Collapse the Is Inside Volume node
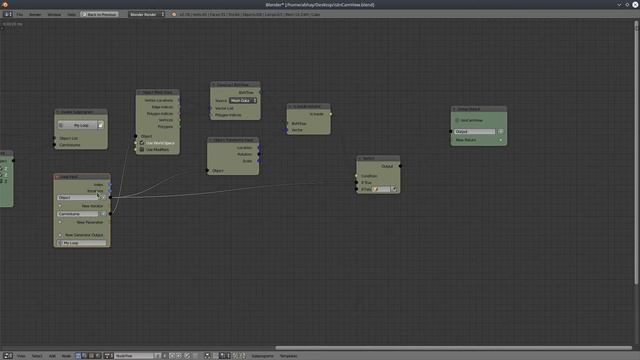640x360 pixels. click(290, 107)
